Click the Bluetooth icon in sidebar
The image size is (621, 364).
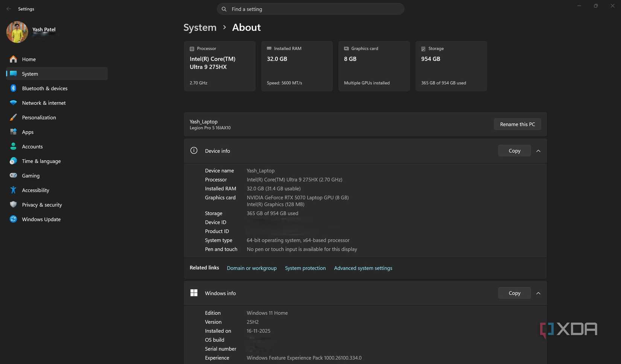pos(13,88)
